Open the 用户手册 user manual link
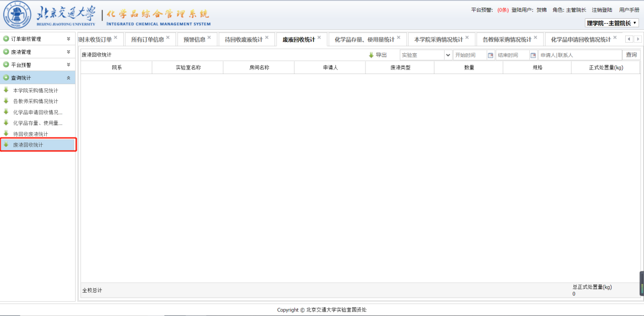The image size is (644, 316). [629, 10]
